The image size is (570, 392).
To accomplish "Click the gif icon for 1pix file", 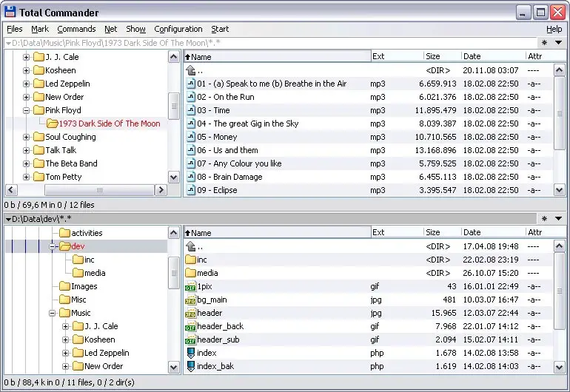I will point(190,286).
